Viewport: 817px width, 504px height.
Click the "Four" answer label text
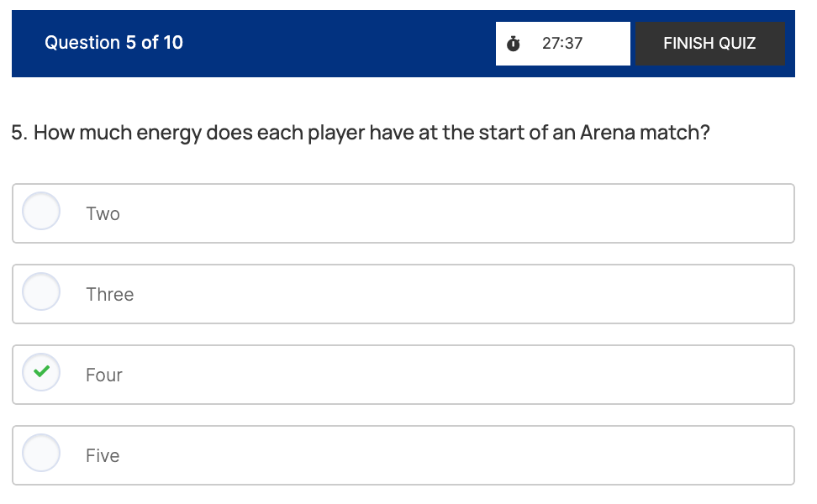click(x=104, y=375)
